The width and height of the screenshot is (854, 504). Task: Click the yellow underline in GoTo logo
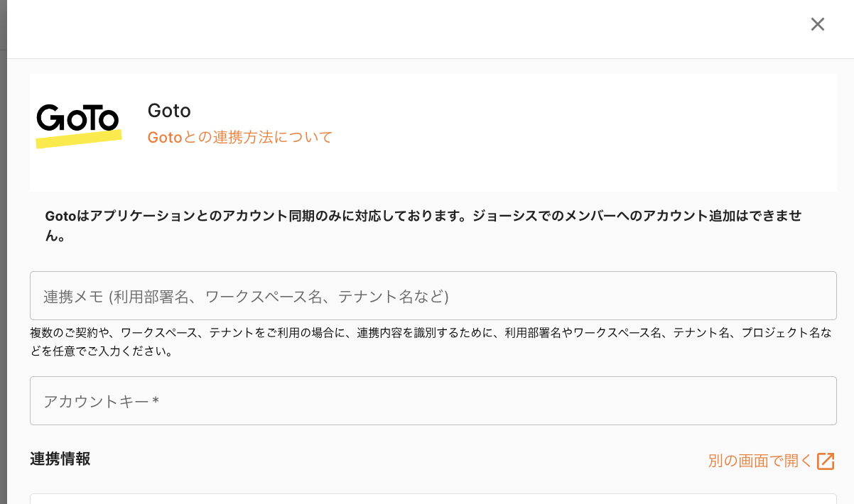point(79,139)
